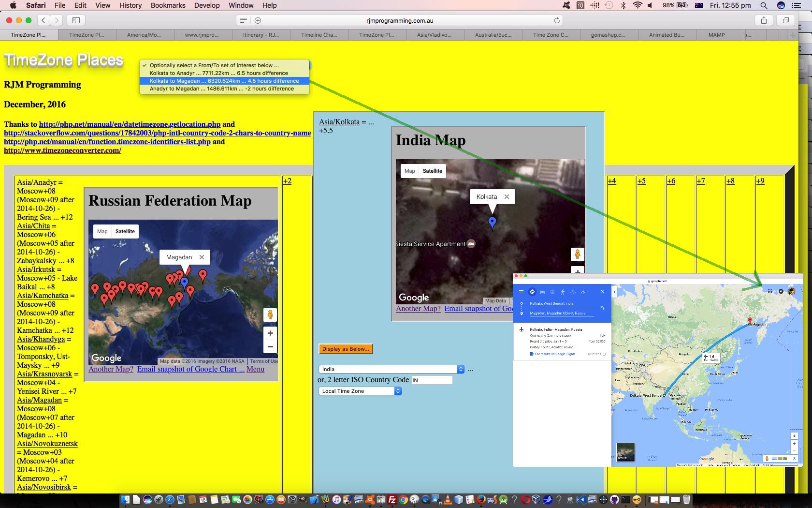
Task: Choose 'Optionally select a From/To set' option
Action: coord(224,65)
